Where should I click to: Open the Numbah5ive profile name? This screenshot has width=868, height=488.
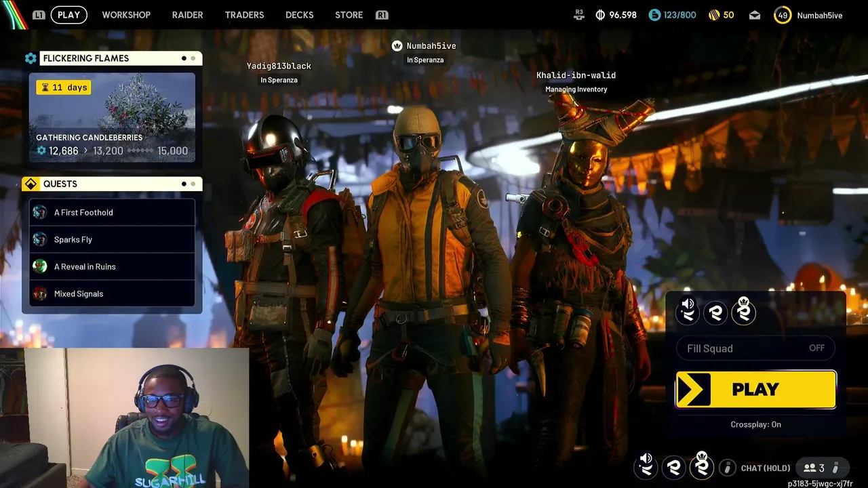(x=820, y=15)
